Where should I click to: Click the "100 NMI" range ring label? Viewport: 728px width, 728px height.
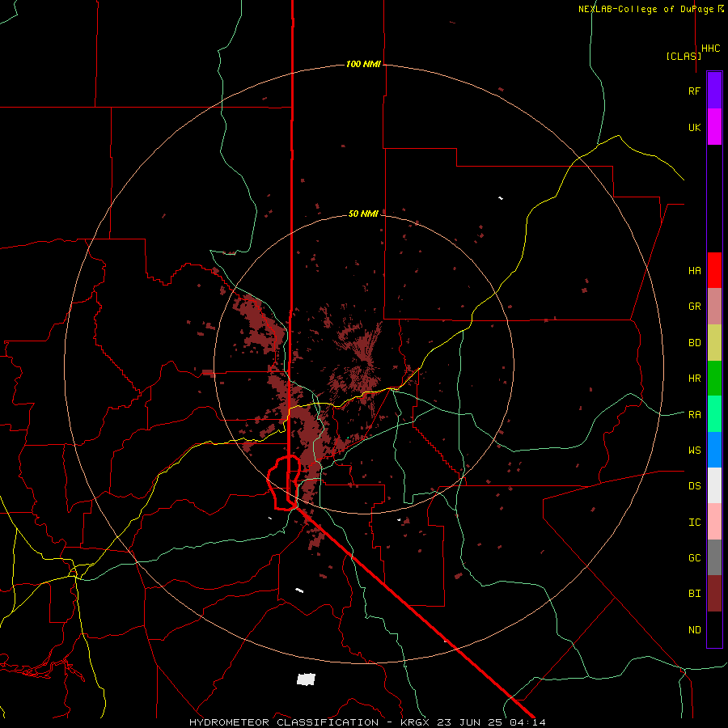point(363,64)
